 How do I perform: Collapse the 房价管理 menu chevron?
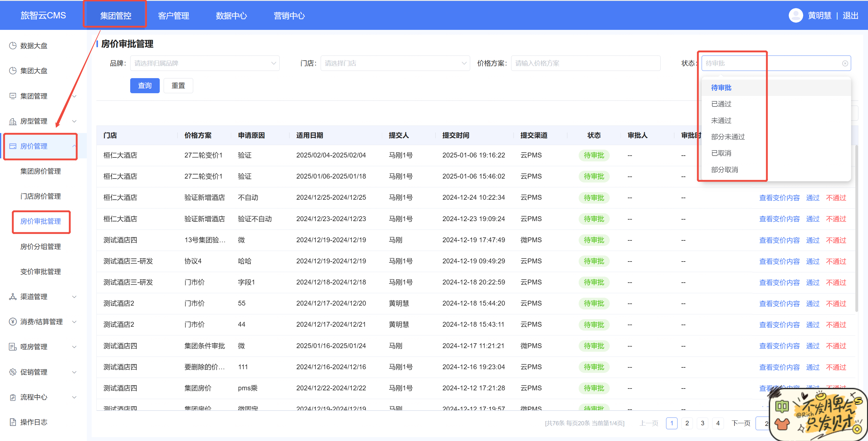click(74, 146)
